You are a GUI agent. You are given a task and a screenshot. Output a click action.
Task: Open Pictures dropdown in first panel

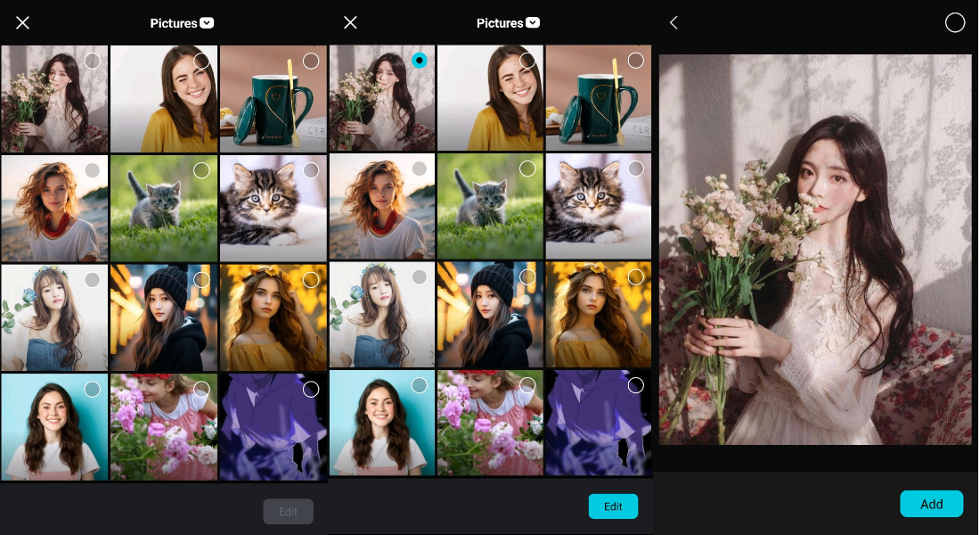coord(182,23)
